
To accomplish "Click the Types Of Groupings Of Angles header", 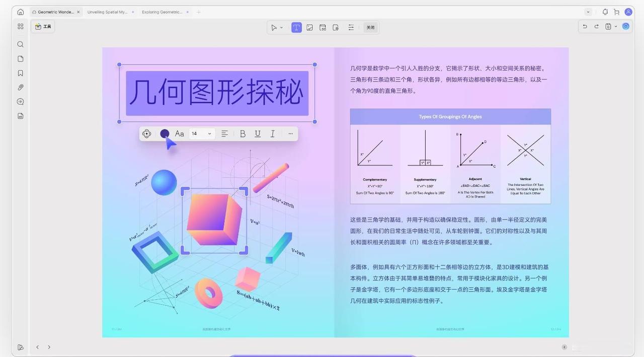I will 450,116.
